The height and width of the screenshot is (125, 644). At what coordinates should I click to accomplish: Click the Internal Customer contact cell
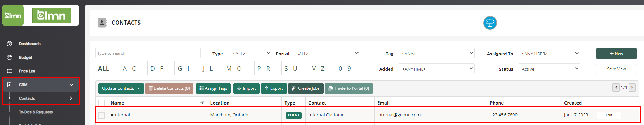pyautogui.click(x=327, y=115)
